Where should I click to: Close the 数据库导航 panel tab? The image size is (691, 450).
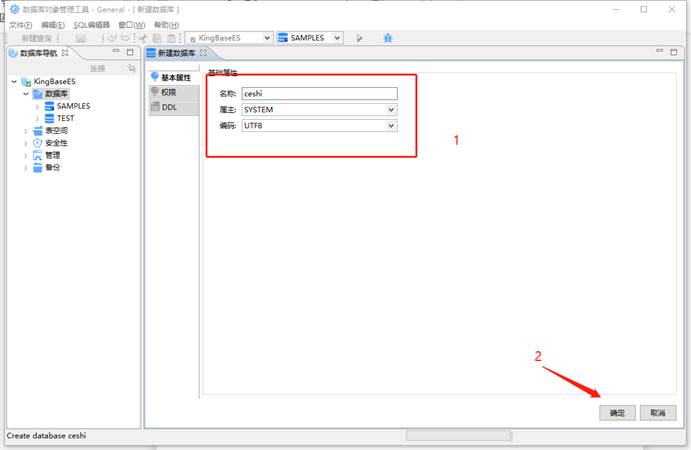click(x=65, y=52)
